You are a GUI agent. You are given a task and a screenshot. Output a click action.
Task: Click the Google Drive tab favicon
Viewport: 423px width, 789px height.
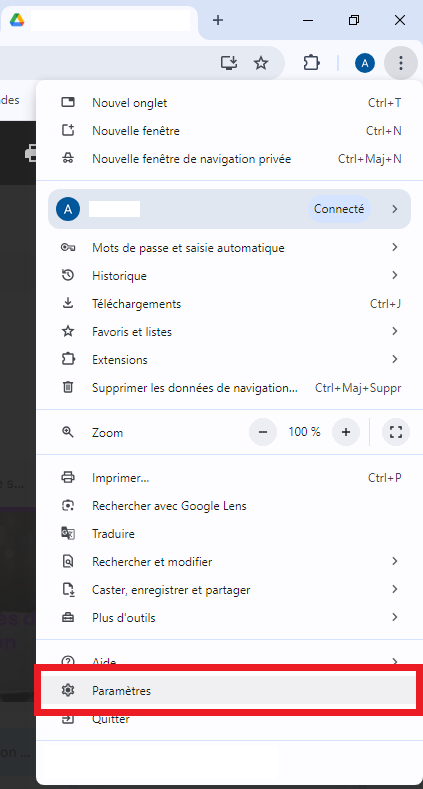tap(17, 20)
